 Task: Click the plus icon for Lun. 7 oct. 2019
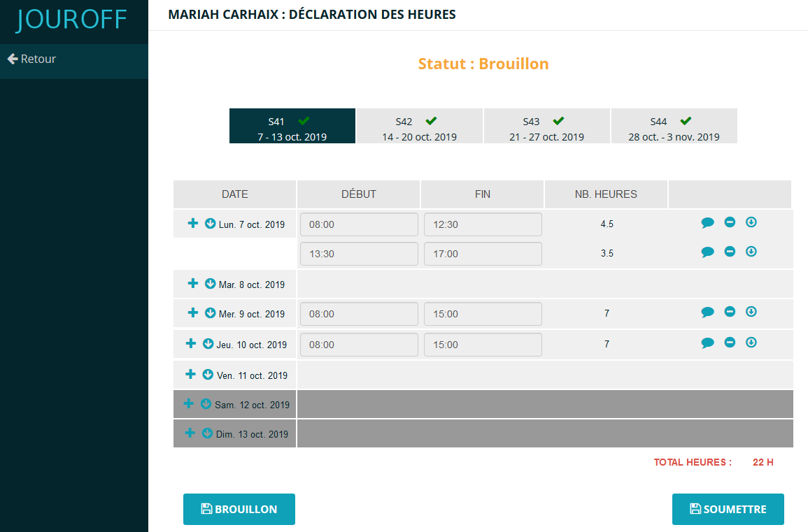[193, 224]
